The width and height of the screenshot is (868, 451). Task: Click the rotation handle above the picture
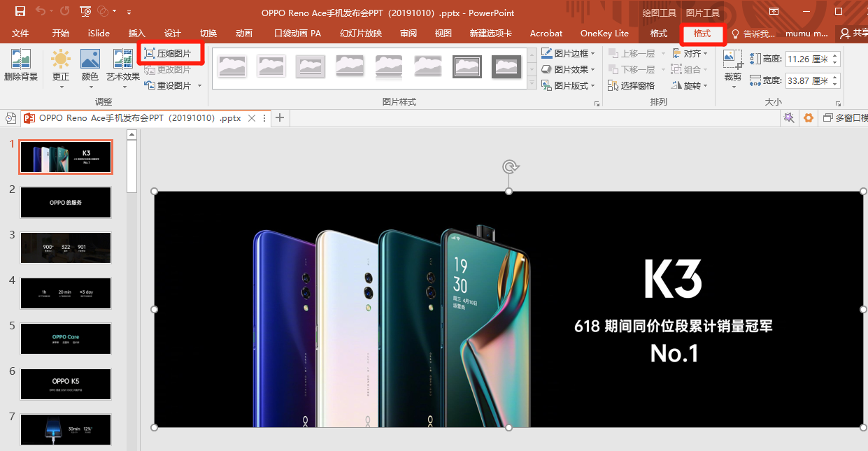(x=509, y=166)
